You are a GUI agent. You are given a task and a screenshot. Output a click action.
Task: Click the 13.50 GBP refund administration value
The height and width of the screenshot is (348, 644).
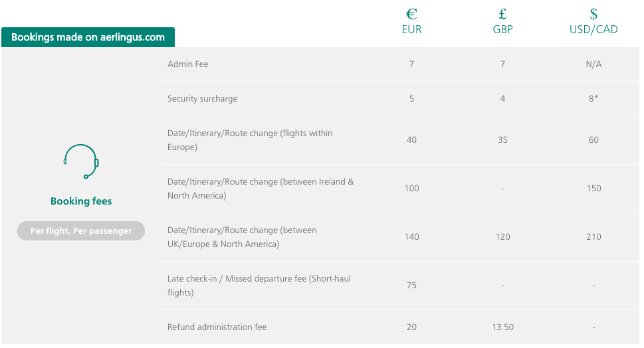tap(502, 327)
